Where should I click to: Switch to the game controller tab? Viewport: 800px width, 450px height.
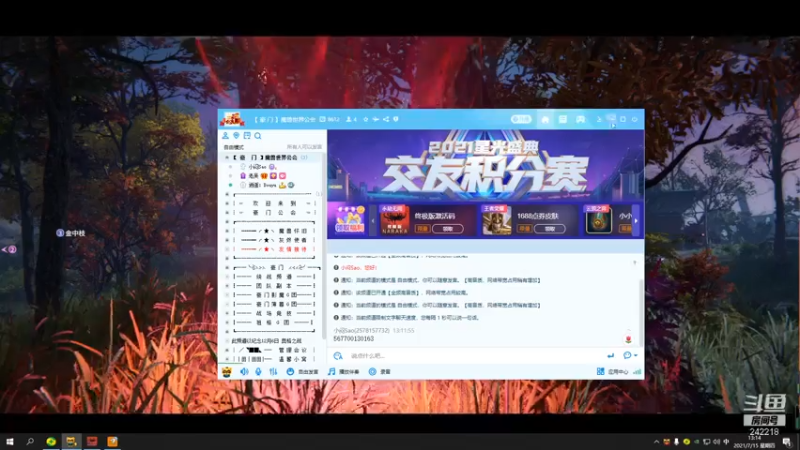[x=580, y=119]
